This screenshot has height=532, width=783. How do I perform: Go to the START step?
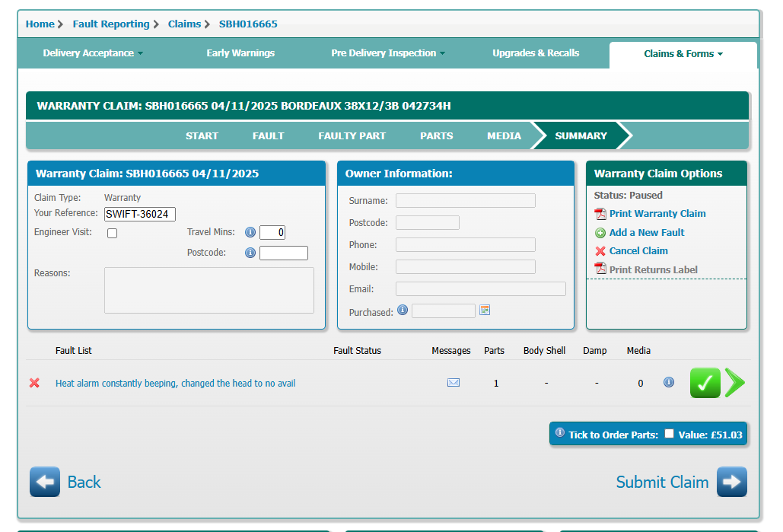coord(202,136)
